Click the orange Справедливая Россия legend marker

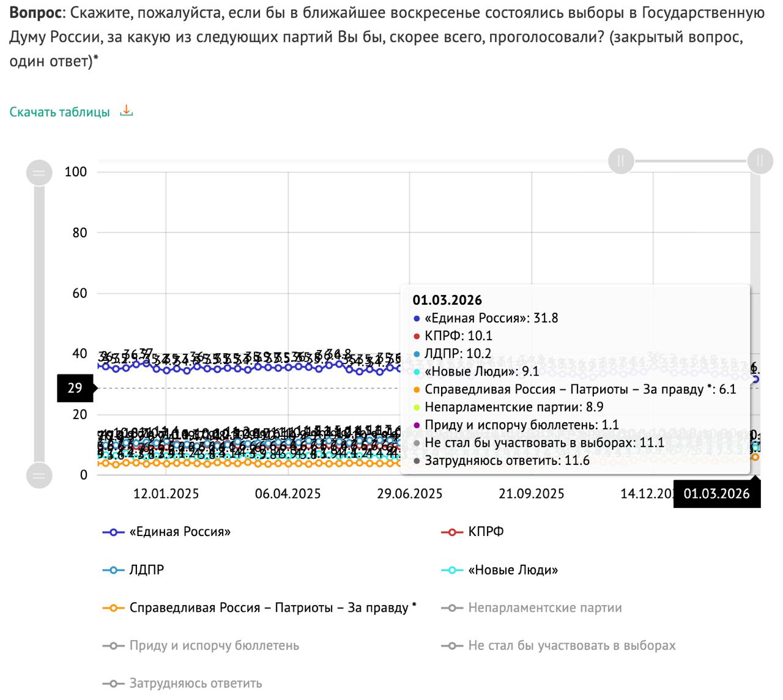(x=114, y=608)
